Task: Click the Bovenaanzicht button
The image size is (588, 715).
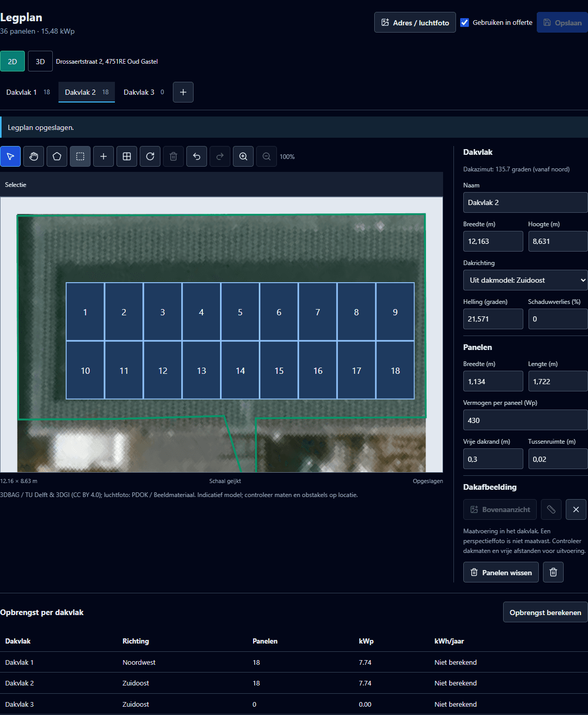Action: pos(500,509)
